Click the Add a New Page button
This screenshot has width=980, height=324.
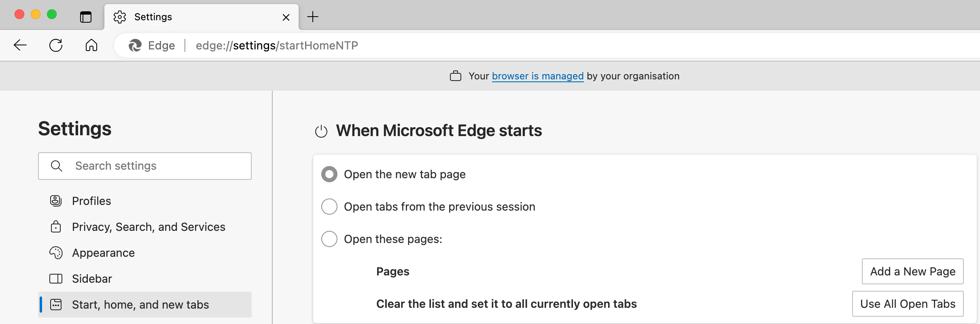click(x=912, y=271)
